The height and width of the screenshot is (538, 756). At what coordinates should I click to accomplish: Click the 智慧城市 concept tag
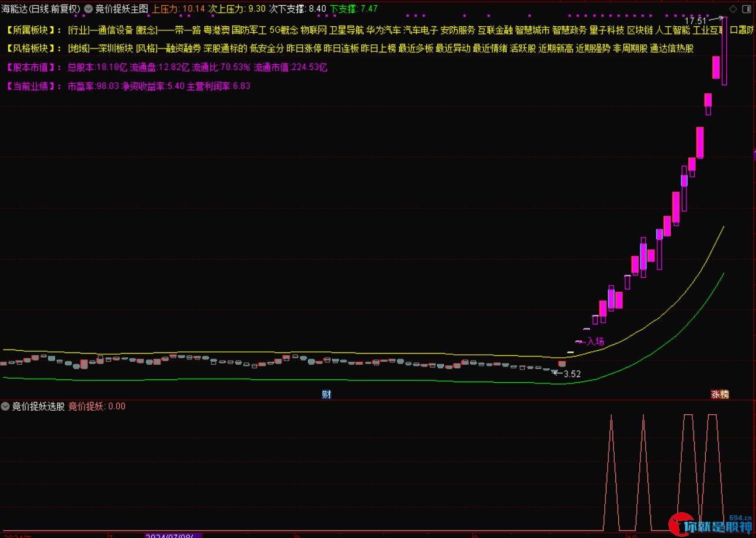[x=532, y=30]
